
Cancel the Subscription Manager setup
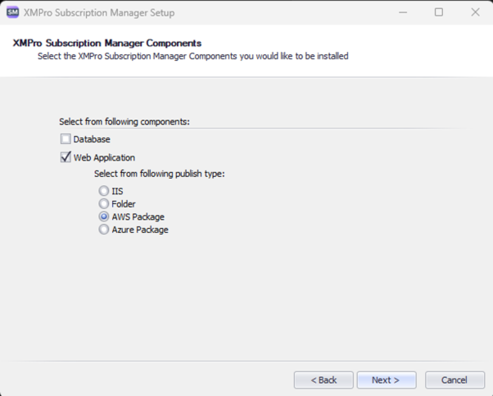point(455,380)
